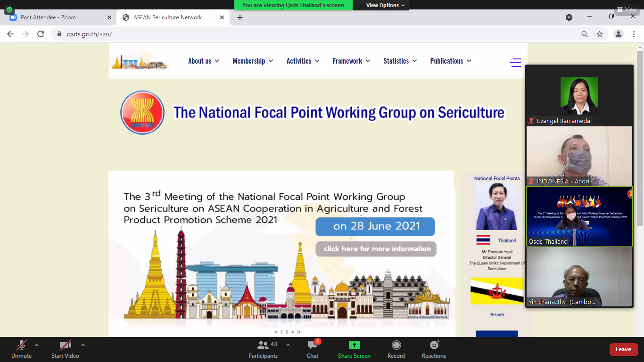The image size is (644, 362).
Task: Expand the Membership menu
Action: (253, 61)
